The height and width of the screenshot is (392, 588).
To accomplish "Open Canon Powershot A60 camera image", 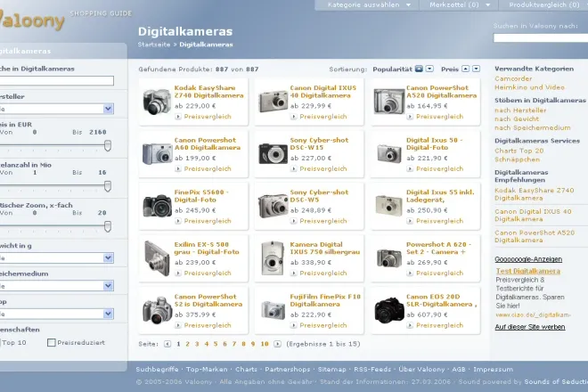I will pos(157,153).
